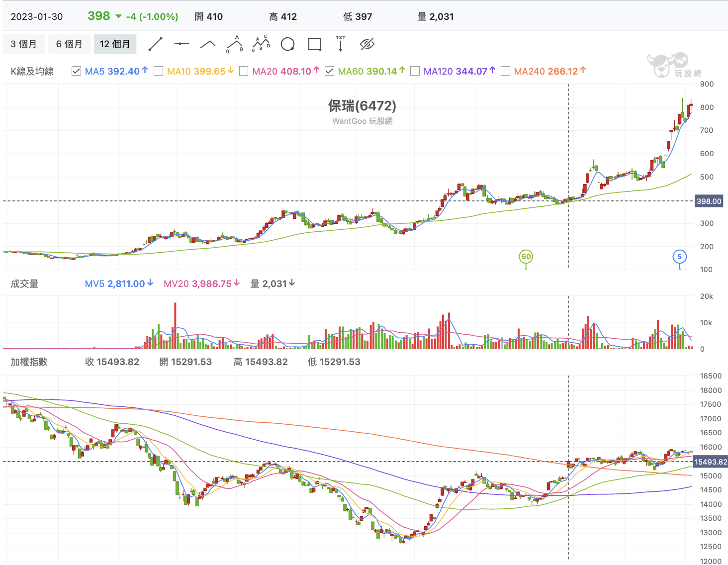Select the TXT text annotation tool

click(x=341, y=44)
